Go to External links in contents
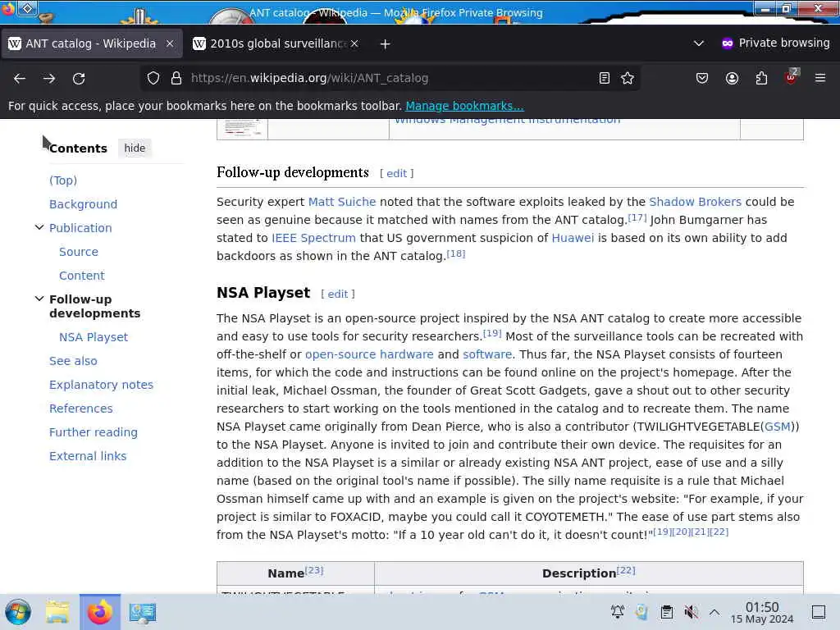The image size is (840, 630). [x=88, y=456]
